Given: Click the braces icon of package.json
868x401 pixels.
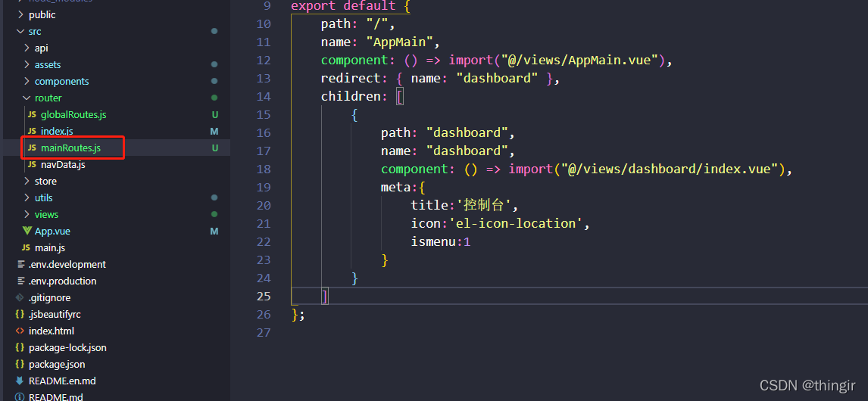Looking at the screenshot, I should [x=20, y=364].
